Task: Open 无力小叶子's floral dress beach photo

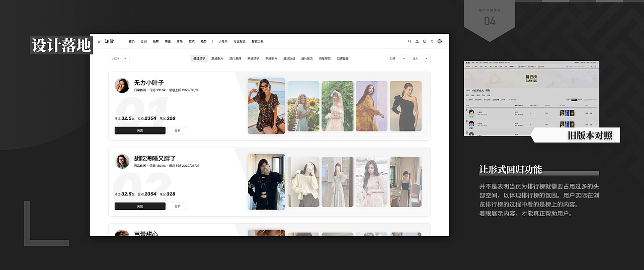Action: point(267,106)
